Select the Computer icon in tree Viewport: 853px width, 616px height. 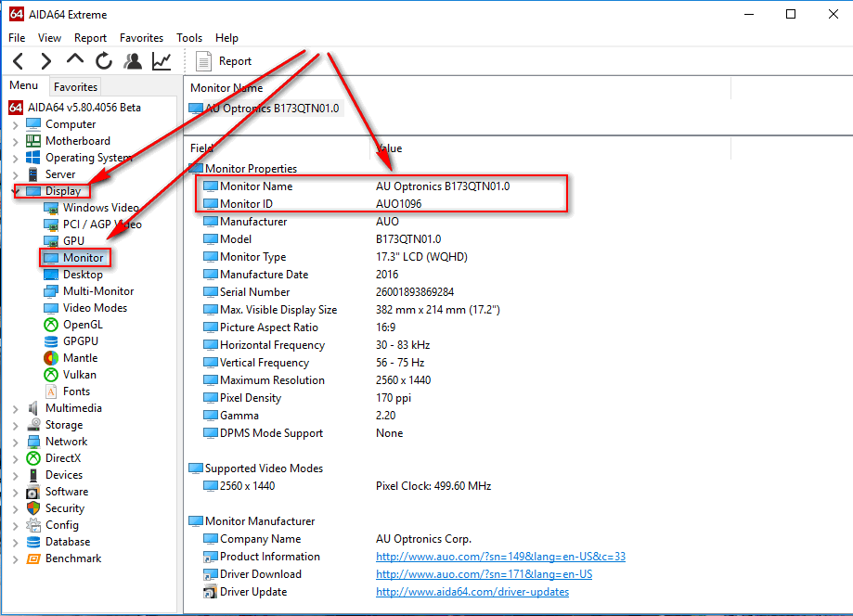[x=33, y=124]
